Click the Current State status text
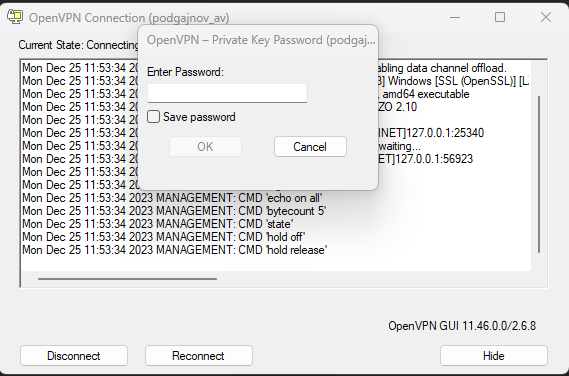Image resolution: width=569 pixels, height=376 pixels. pyautogui.click(x=78, y=45)
